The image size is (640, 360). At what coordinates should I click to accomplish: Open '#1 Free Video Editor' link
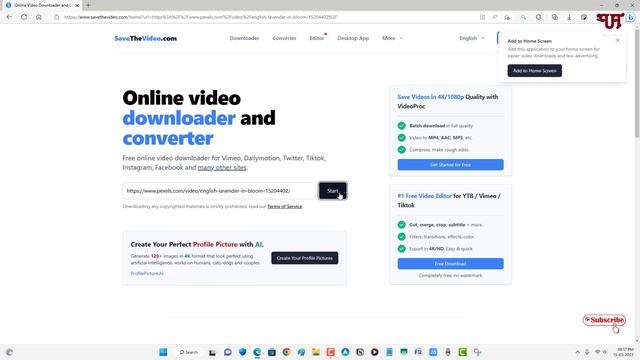click(x=424, y=196)
